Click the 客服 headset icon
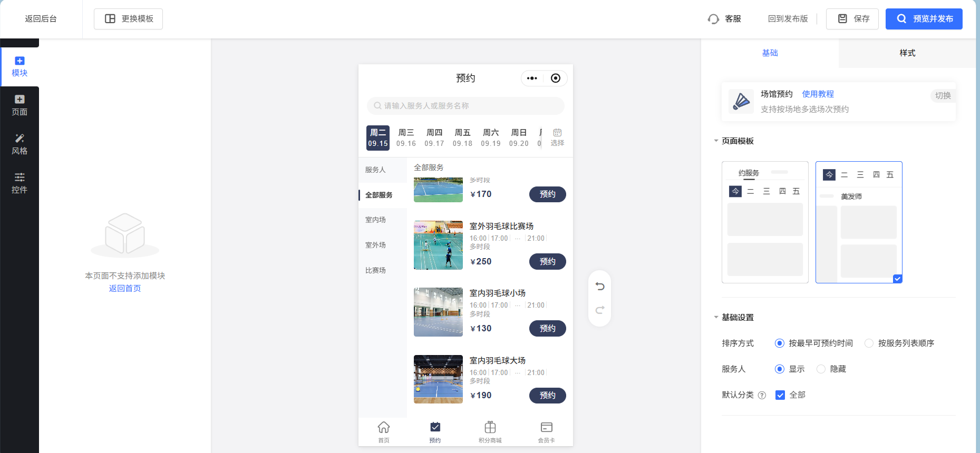 point(713,19)
